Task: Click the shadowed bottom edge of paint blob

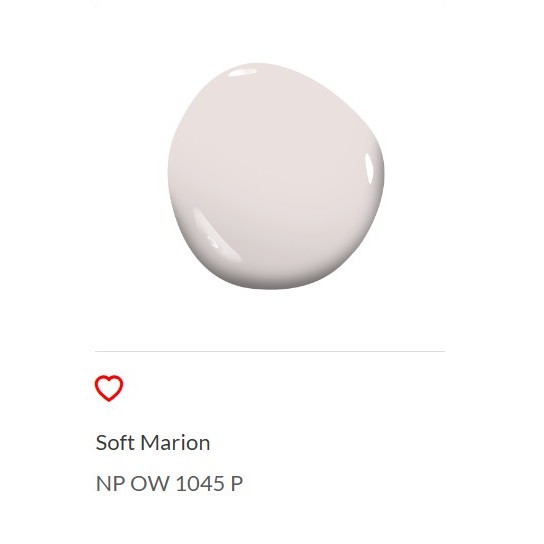Action: 274,283
